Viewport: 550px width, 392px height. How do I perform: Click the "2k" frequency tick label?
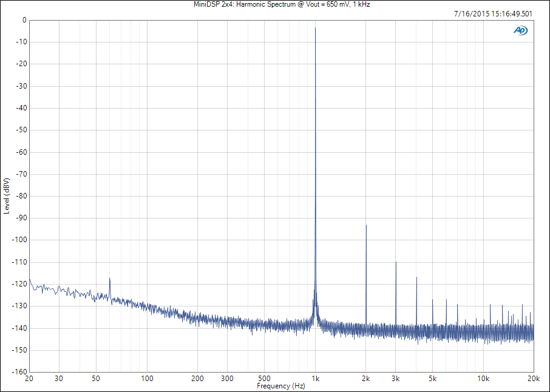point(366,379)
